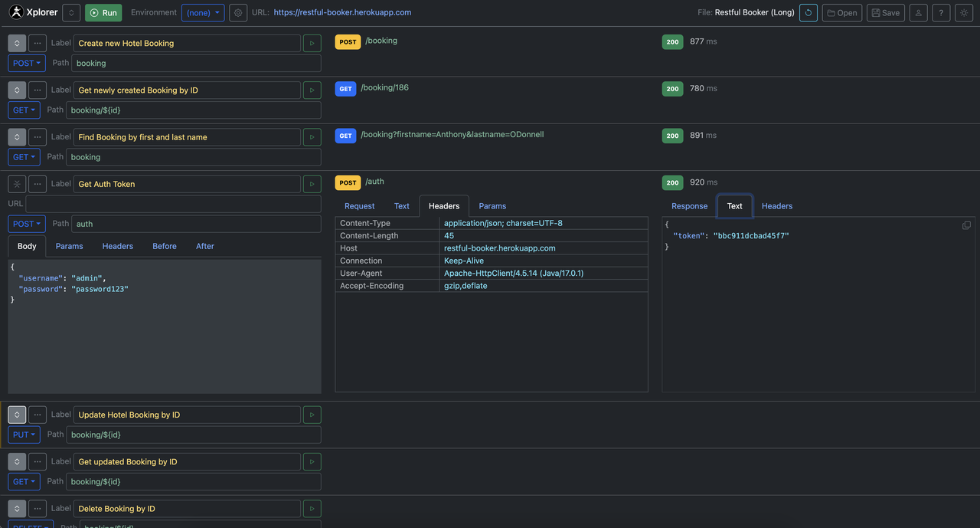
Task: Expand the Get newly created Booking step
Action: click(x=17, y=90)
